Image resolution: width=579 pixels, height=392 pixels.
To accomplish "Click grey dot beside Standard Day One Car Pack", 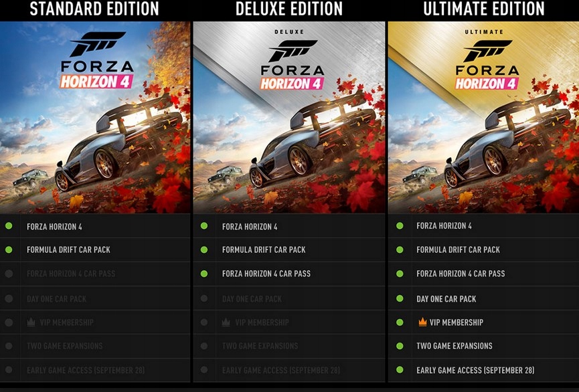I will (9, 298).
